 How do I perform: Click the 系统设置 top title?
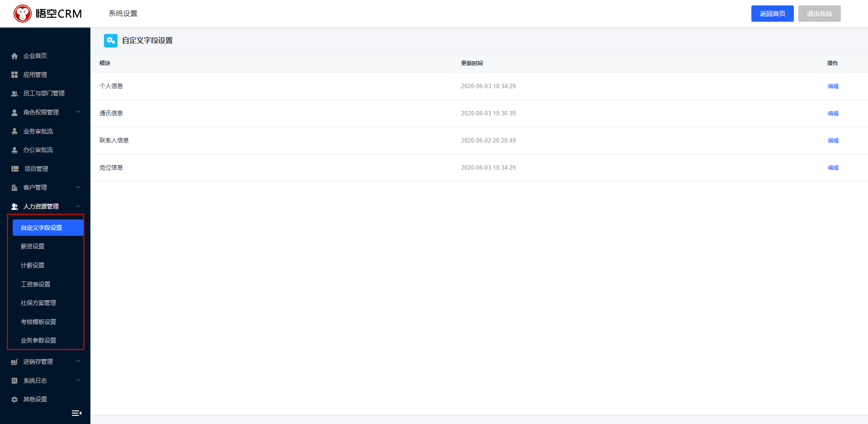123,14
